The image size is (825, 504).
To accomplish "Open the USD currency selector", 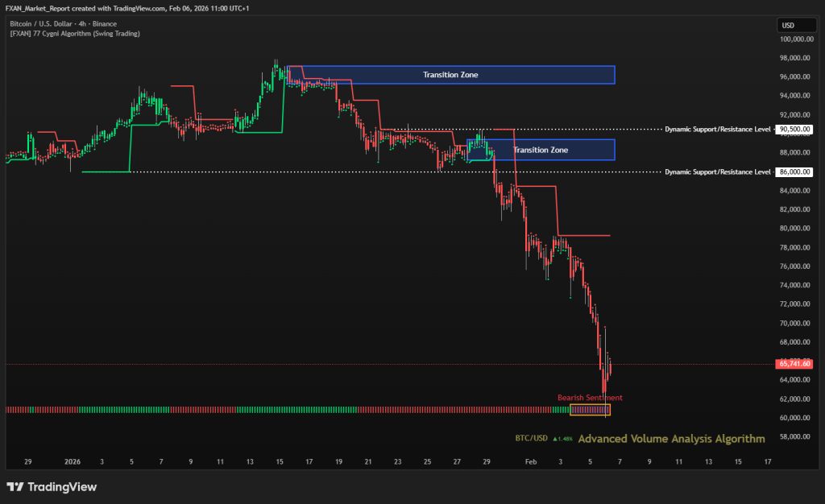I will 789,25.
